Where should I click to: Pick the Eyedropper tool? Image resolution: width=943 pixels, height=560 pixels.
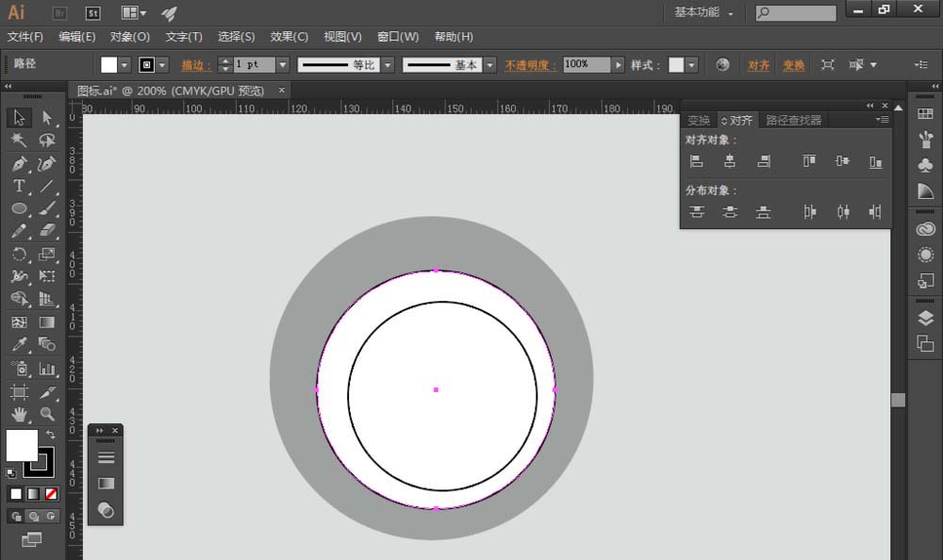pyautogui.click(x=19, y=345)
